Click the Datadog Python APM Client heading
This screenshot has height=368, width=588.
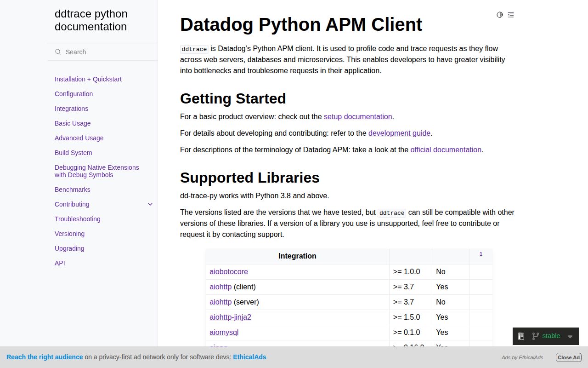(x=301, y=24)
